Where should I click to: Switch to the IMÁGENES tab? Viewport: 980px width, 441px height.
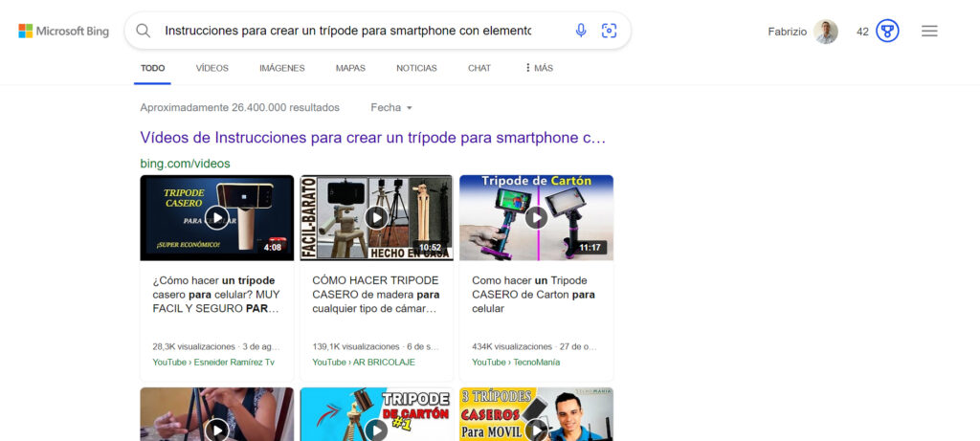click(x=281, y=68)
